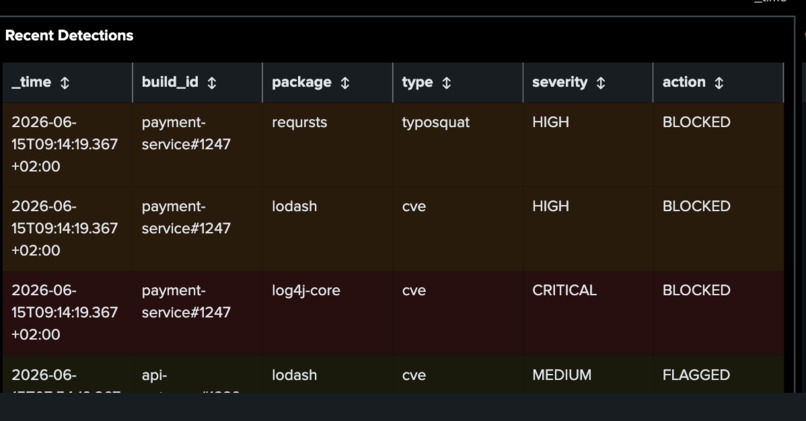Image resolution: width=806 pixels, height=421 pixels.
Task: Sort by the severity column arrows
Action: tap(601, 83)
